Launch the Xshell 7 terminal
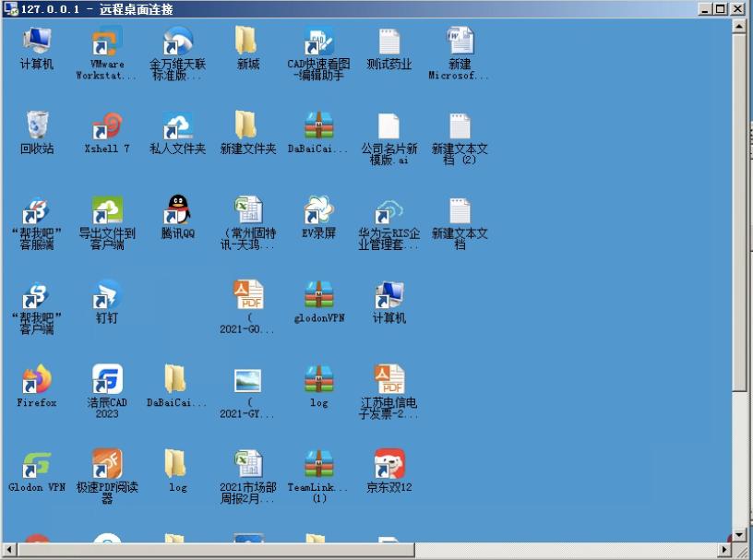This screenshot has height=560, width=753. click(x=107, y=131)
